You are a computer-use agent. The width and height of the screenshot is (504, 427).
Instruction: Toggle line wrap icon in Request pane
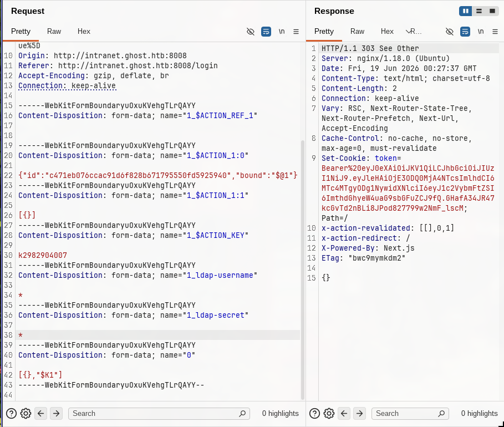click(x=266, y=32)
